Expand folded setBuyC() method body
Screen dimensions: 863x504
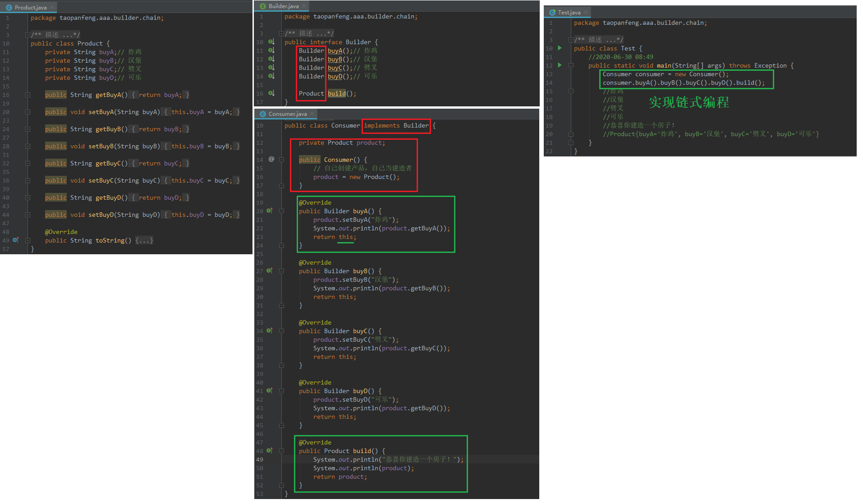28,180
